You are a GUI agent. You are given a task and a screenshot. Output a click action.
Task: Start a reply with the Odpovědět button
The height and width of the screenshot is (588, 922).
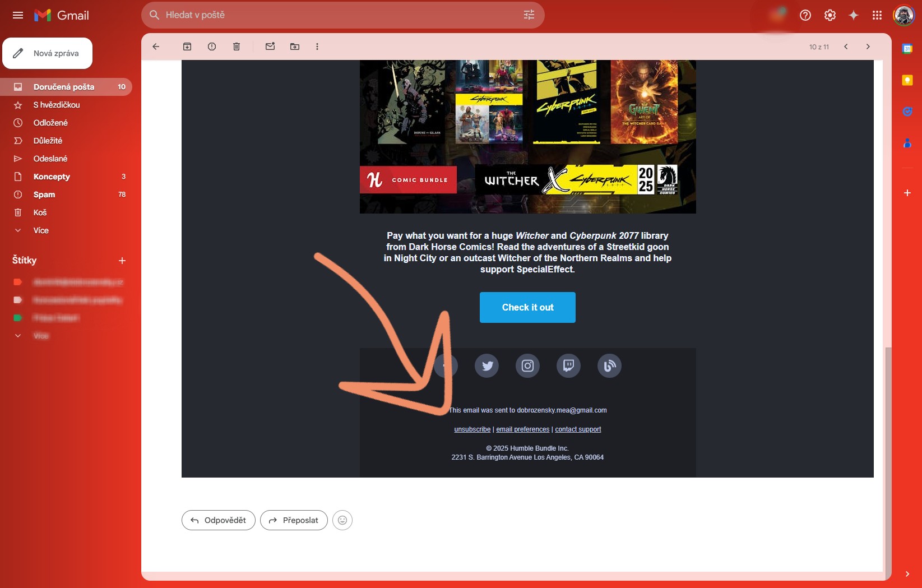click(218, 520)
